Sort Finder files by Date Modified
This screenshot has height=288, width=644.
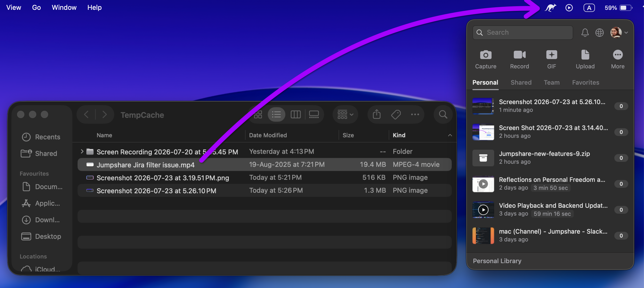[x=268, y=135]
